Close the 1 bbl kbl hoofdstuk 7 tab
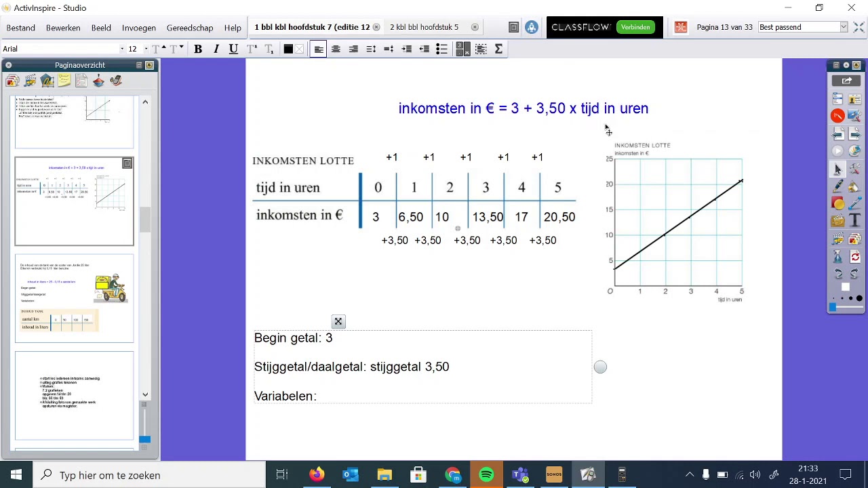868x488 pixels. pyautogui.click(x=376, y=27)
